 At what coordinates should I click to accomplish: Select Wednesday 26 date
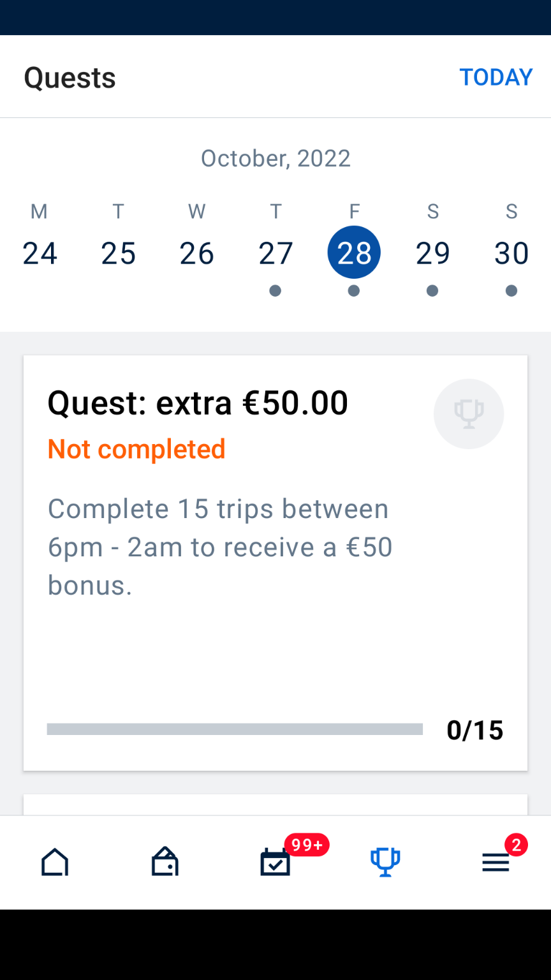(196, 253)
